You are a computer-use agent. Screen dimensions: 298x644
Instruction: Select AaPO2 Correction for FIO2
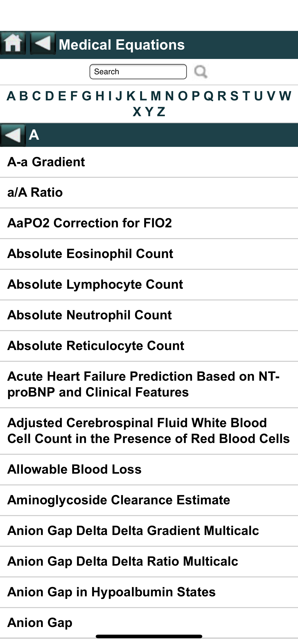[149, 223]
